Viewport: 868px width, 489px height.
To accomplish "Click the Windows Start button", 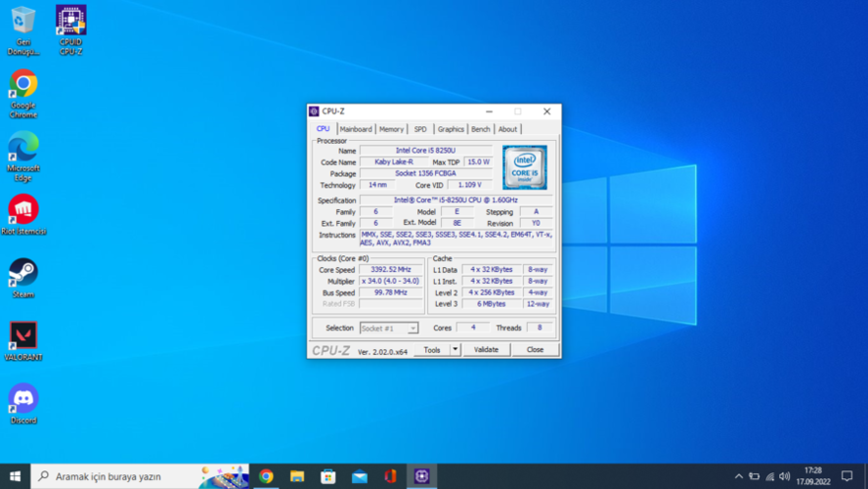I will [15, 476].
